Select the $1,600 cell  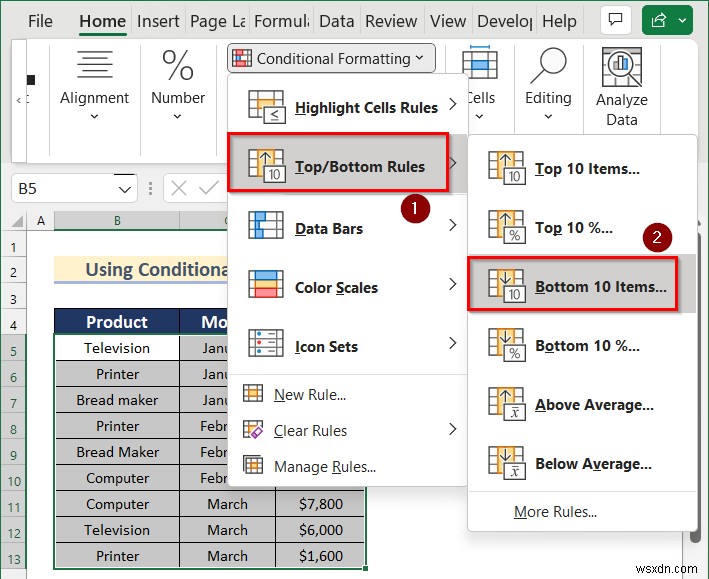coord(320,555)
